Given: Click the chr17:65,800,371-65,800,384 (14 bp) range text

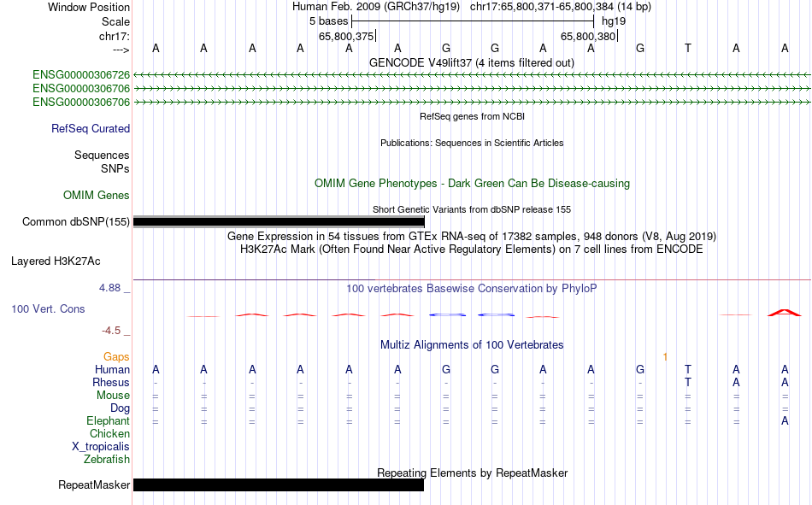Looking at the screenshot, I should [561, 7].
